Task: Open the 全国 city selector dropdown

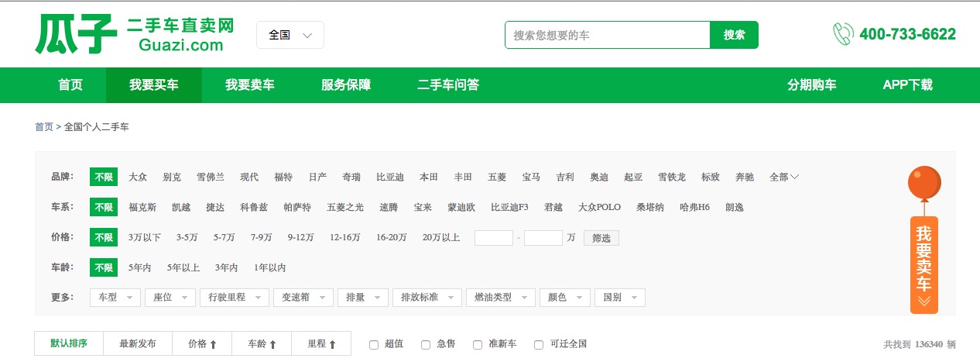Action: coord(290,35)
